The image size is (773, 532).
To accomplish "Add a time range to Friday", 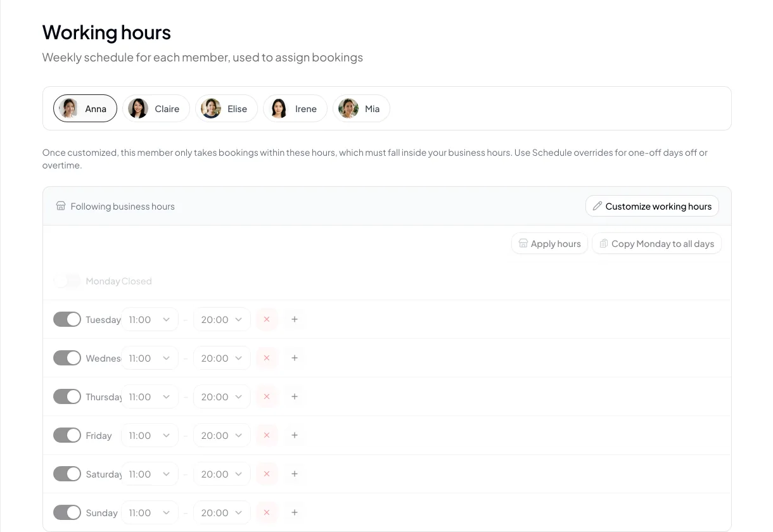I will pos(295,435).
